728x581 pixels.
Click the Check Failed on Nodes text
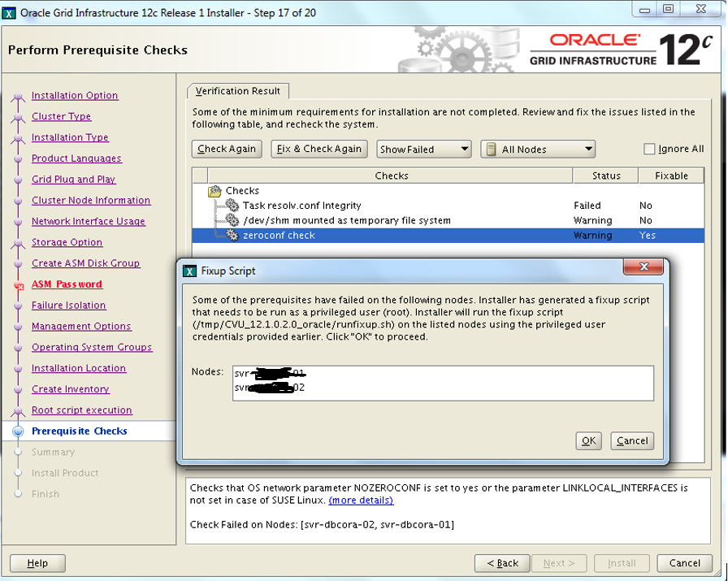(322, 524)
